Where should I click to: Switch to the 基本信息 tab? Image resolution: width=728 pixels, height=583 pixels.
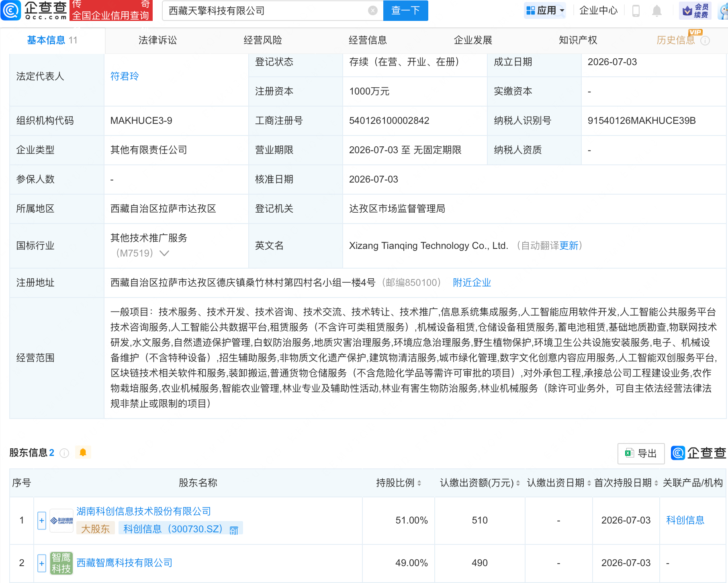point(52,40)
